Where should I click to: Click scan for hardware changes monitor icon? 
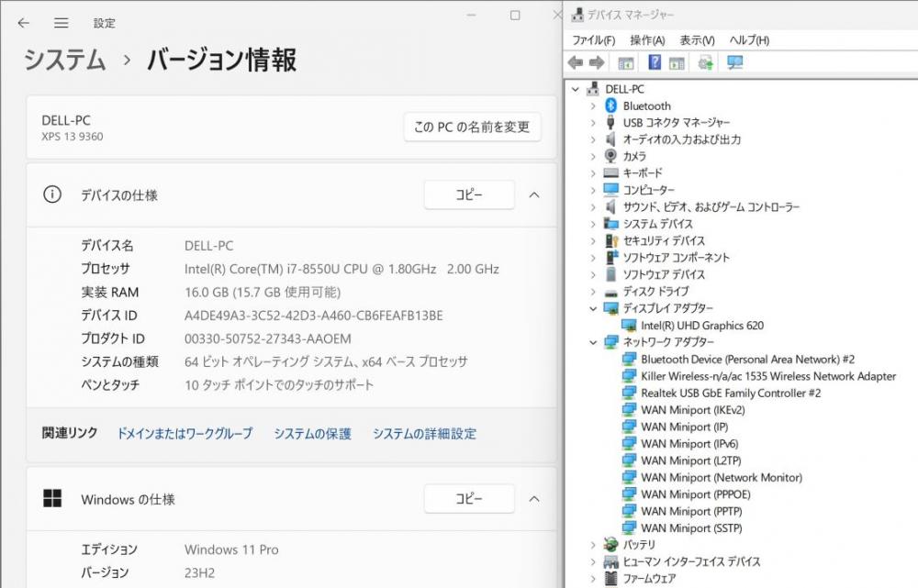(x=734, y=62)
